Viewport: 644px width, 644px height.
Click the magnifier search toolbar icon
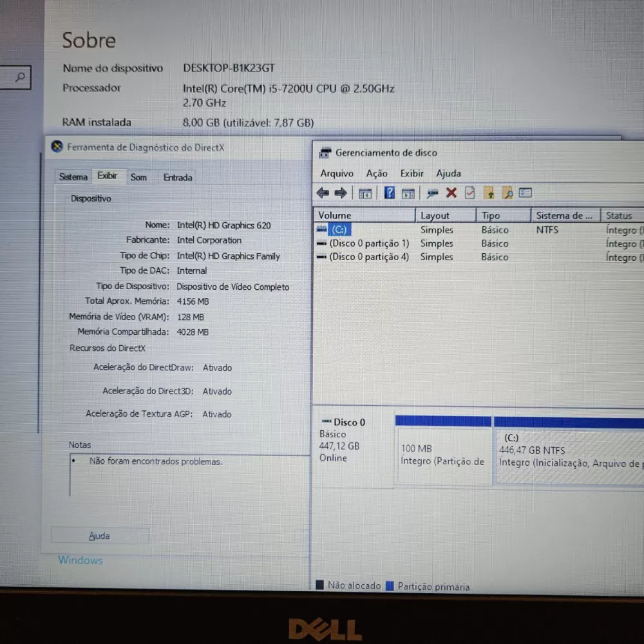pos(507,193)
